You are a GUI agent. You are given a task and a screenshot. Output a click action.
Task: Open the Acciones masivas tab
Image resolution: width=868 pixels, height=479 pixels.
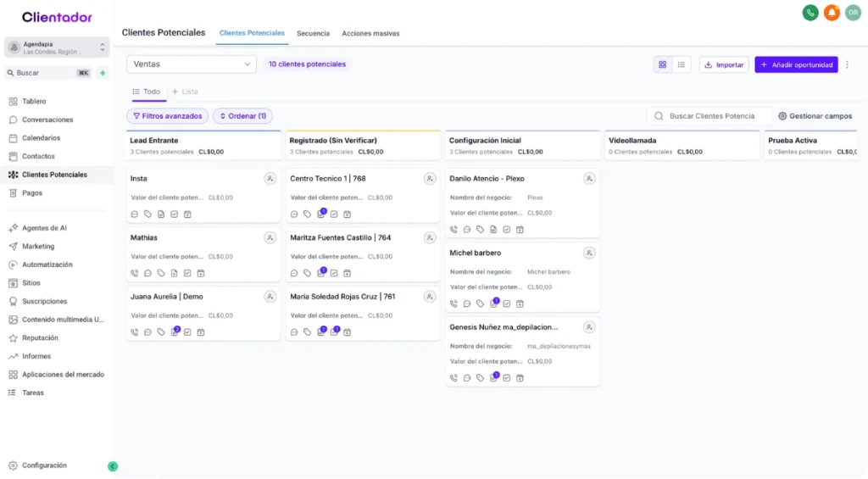click(x=370, y=33)
